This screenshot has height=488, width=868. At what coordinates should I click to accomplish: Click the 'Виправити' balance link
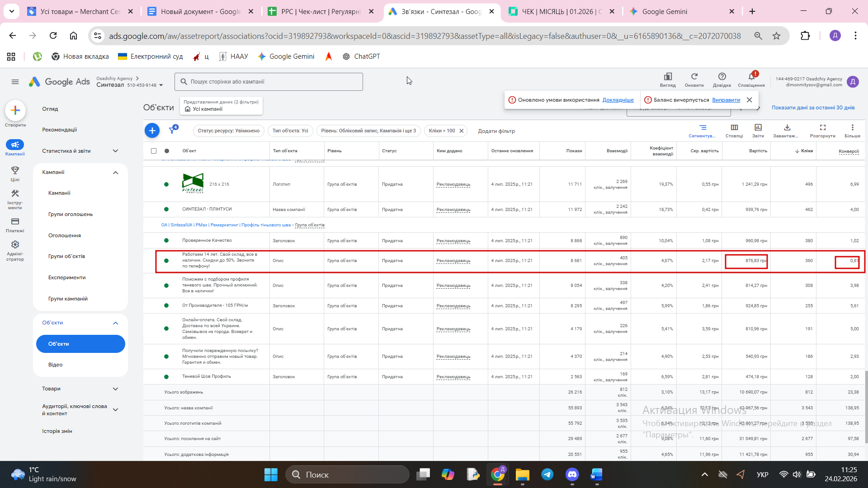726,100
